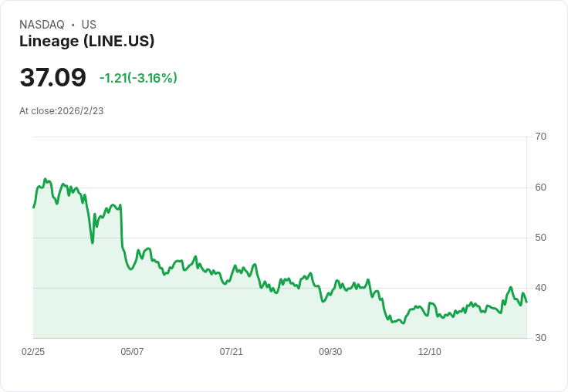568x392 pixels.
Task: Click the At close date text
Action: (62, 111)
